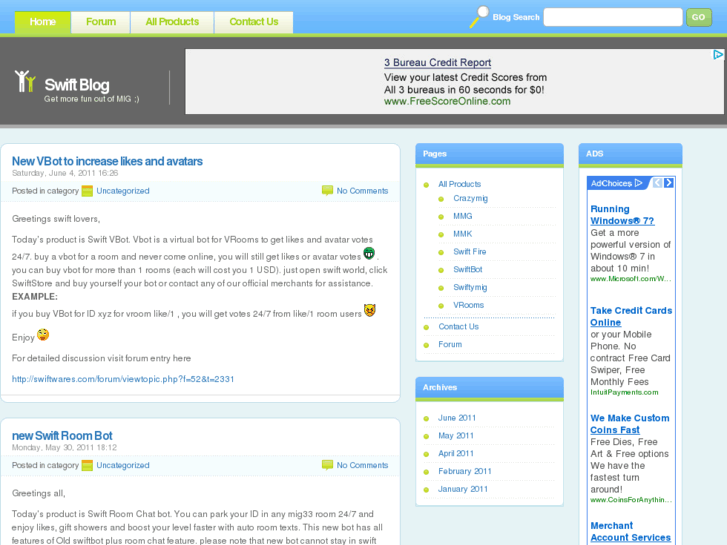Image resolution: width=727 pixels, height=545 pixels.
Task: Open the Swift Fire page link
Action: point(470,251)
